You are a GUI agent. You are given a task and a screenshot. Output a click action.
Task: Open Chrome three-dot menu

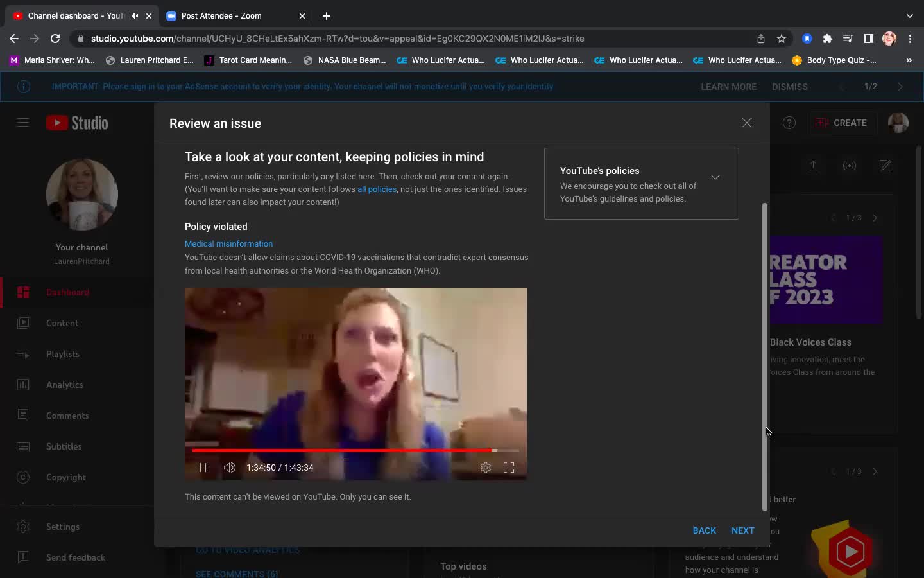911,39
